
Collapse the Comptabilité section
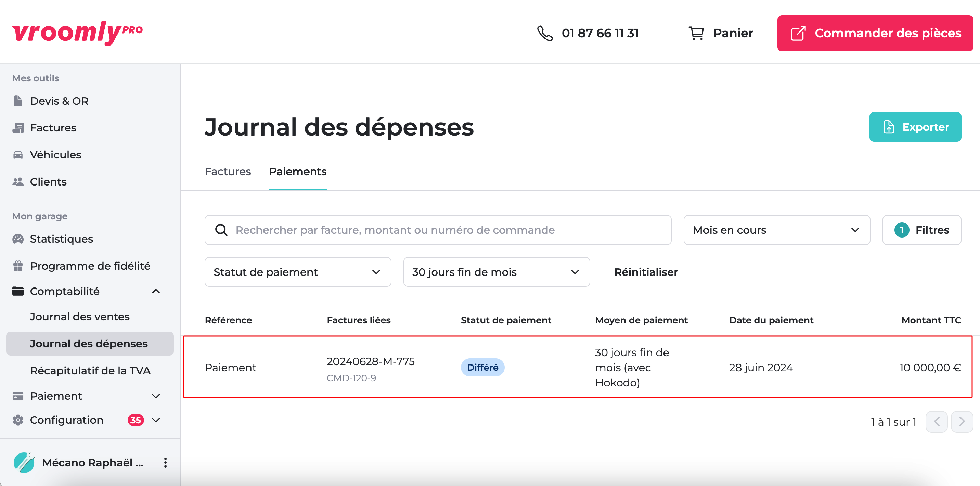pyautogui.click(x=156, y=292)
